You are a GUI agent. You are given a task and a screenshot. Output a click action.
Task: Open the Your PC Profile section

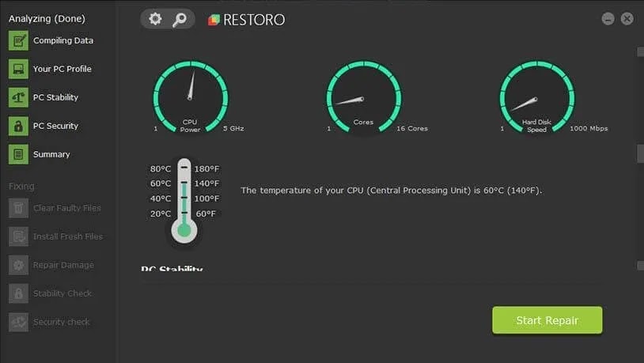click(x=62, y=70)
